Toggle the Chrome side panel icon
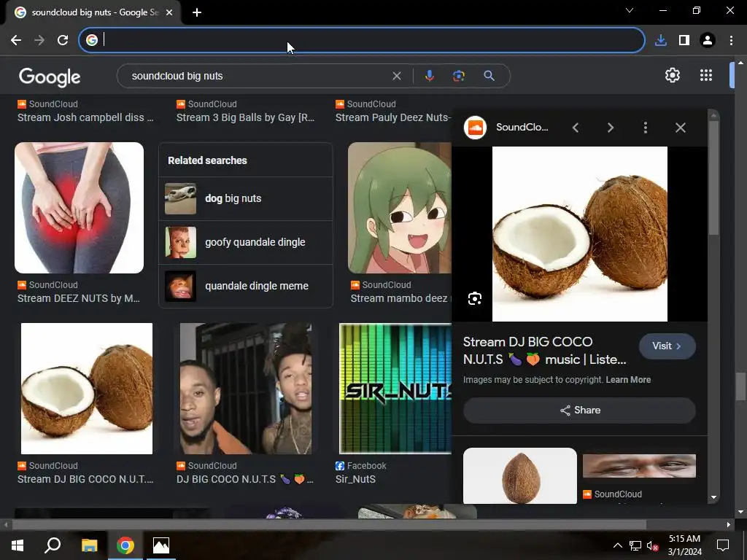747x560 pixels. (x=684, y=40)
